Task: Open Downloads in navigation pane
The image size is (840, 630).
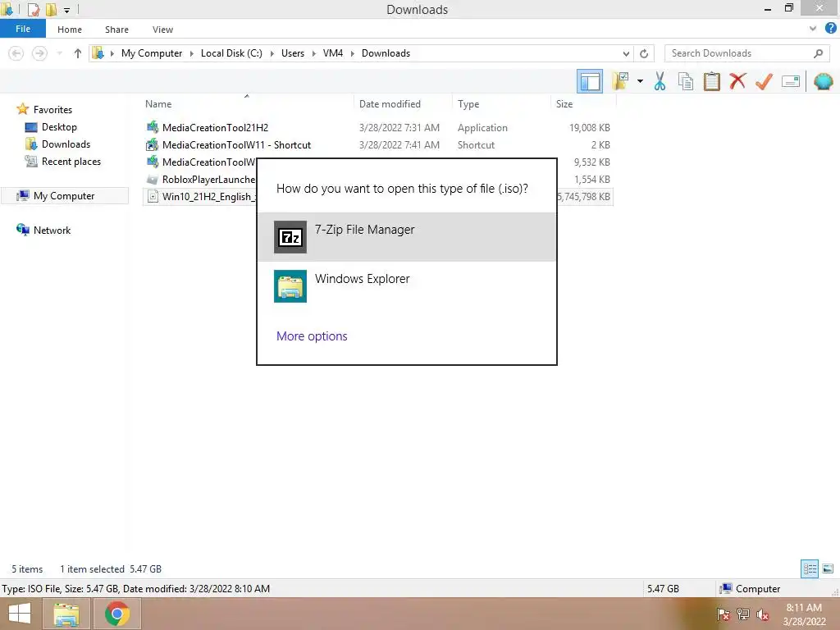Action: coord(66,144)
